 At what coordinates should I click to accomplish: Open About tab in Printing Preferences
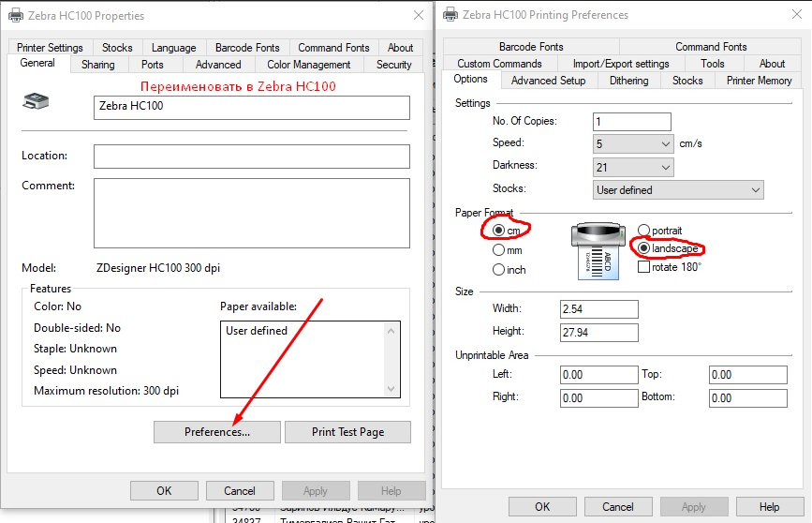[772, 63]
